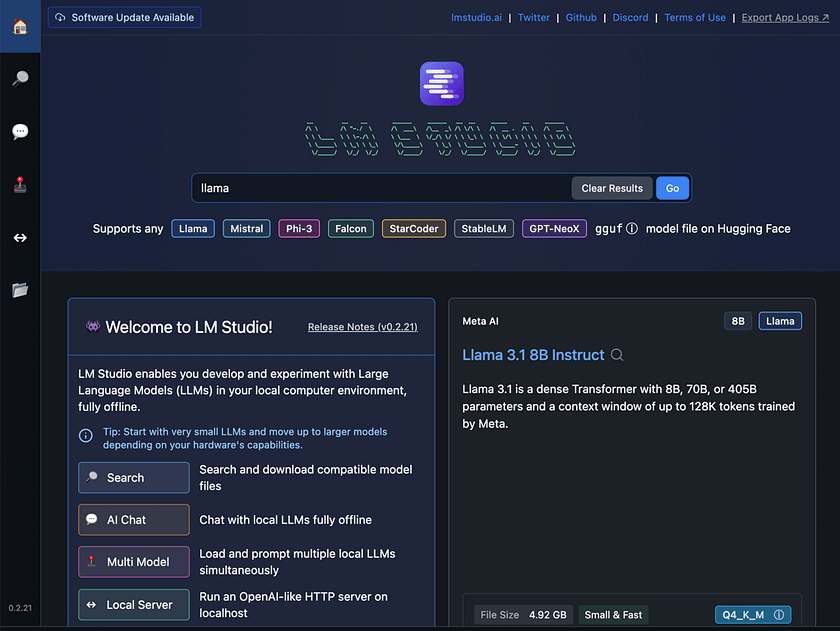Click the Local Server button
Image resolution: width=840 pixels, height=631 pixels.
click(134, 605)
